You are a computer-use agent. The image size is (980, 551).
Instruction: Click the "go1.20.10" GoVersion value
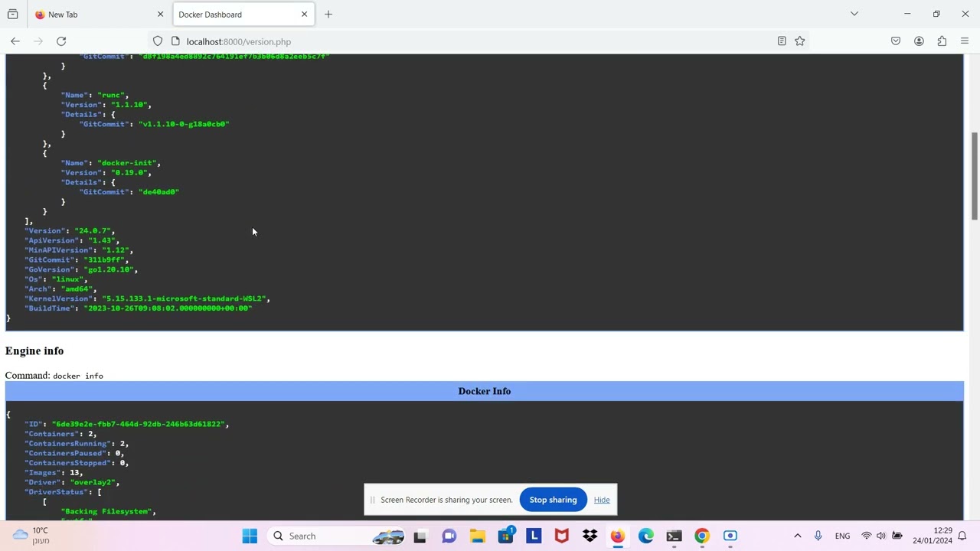(x=111, y=269)
